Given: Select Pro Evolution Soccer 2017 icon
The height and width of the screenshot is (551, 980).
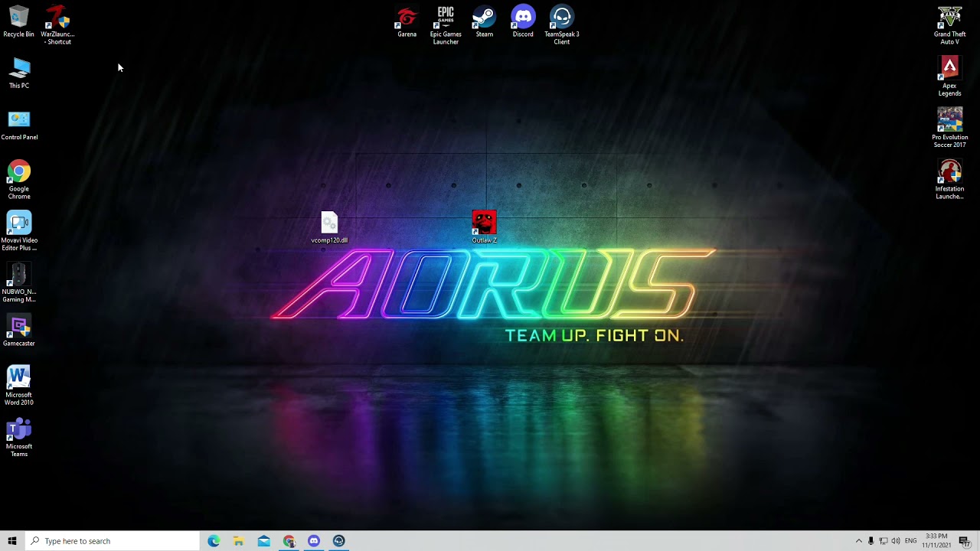Looking at the screenshot, I should click(949, 129).
